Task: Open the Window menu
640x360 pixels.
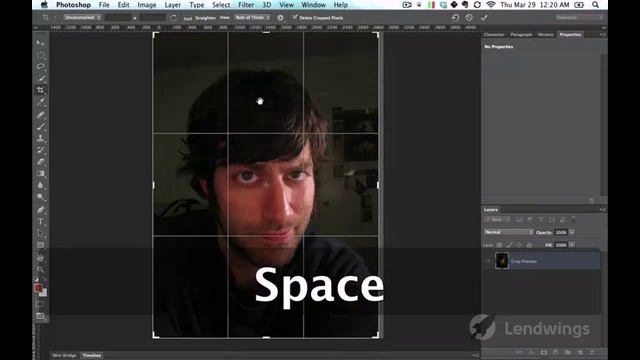Action: [x=313, y=5]
